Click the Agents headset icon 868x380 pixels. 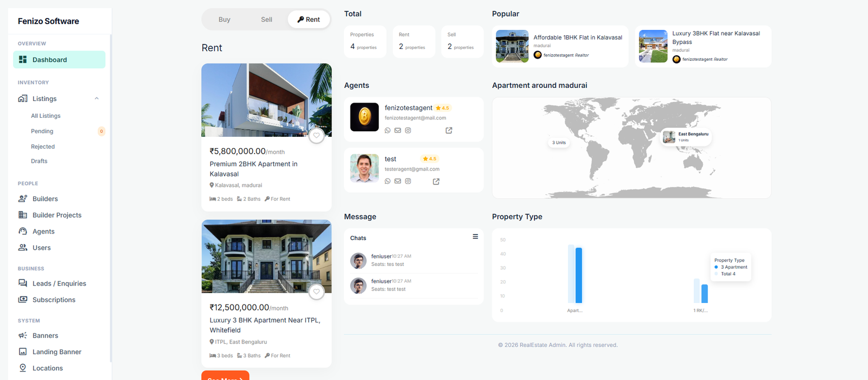[x=23, y=231]
